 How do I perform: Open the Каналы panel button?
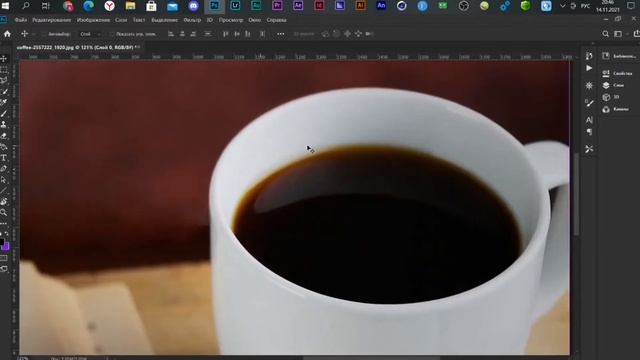[x=616, y=109]
